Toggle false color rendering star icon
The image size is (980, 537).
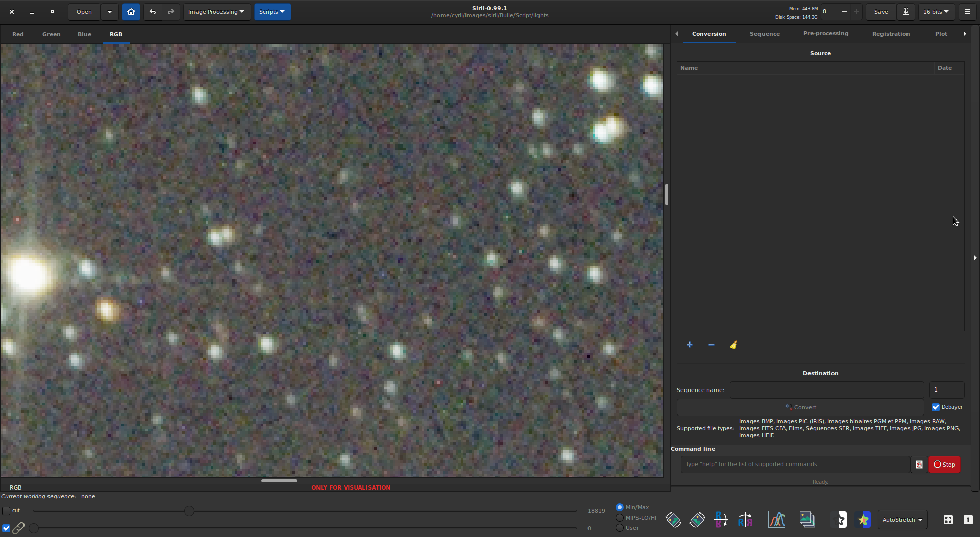pyautogui.click(x=863, y=520)
